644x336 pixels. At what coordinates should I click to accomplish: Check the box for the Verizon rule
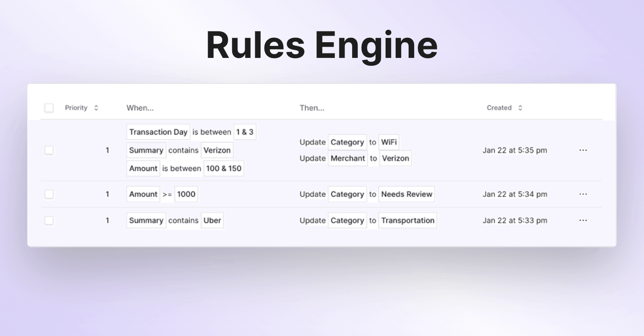49,150
